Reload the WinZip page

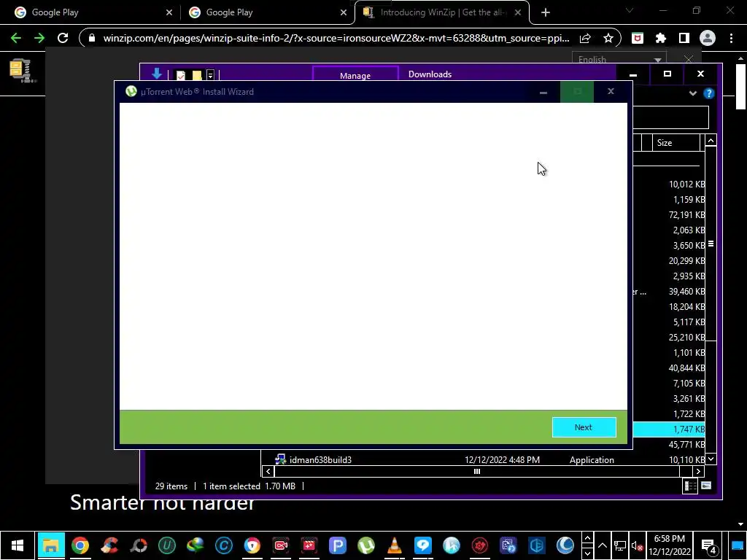coord(63,38)
